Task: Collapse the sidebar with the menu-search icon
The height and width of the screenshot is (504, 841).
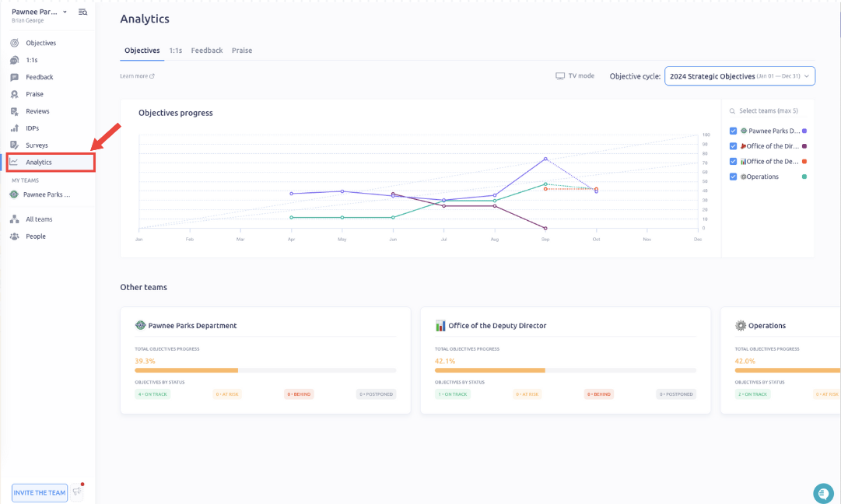Action: 83,12
